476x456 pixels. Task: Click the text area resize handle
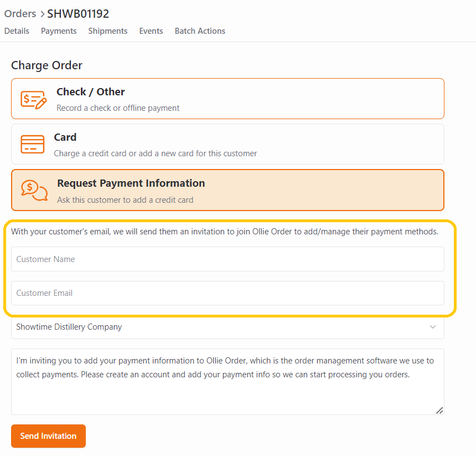point(439,411)
